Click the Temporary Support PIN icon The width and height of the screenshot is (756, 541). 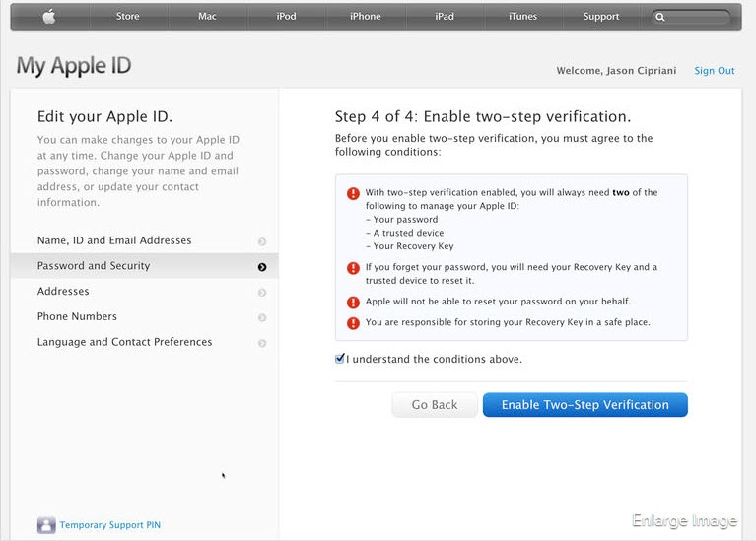[x=46, y=525]
